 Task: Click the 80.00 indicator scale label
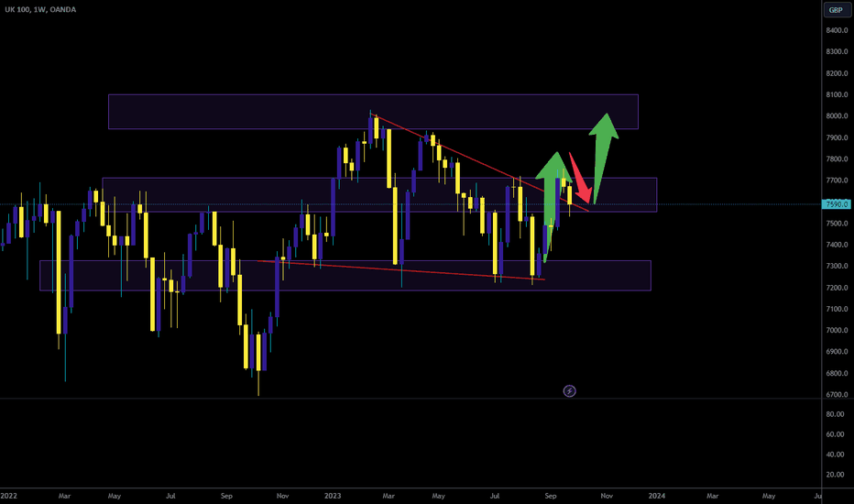pos(835,414)
